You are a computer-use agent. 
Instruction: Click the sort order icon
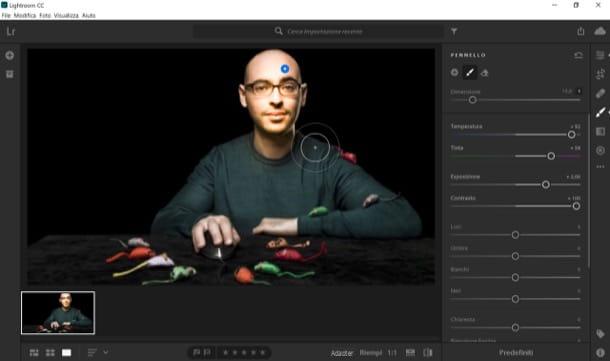coord(92,353)
